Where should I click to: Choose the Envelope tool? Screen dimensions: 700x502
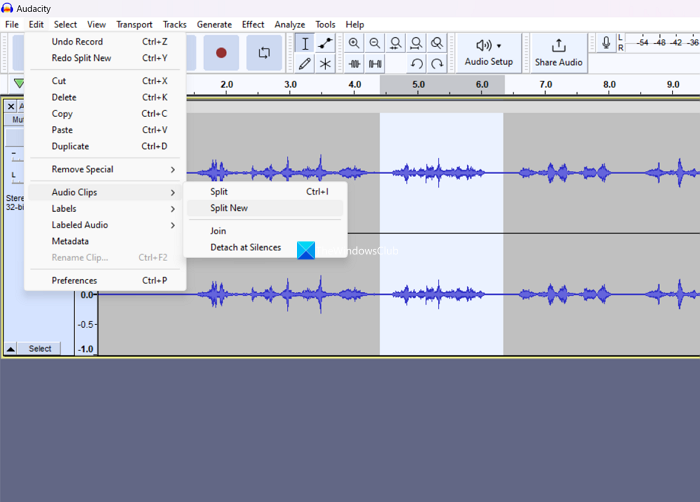pos(325,44)
